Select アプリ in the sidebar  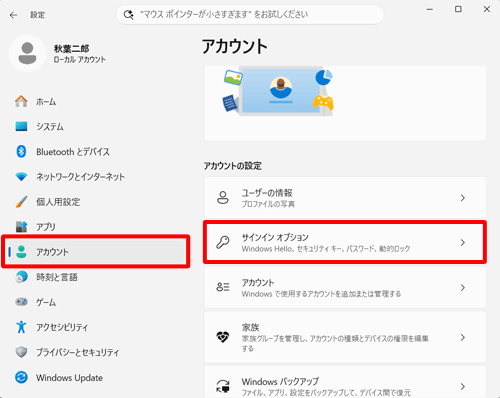click(x=46, y=227)
